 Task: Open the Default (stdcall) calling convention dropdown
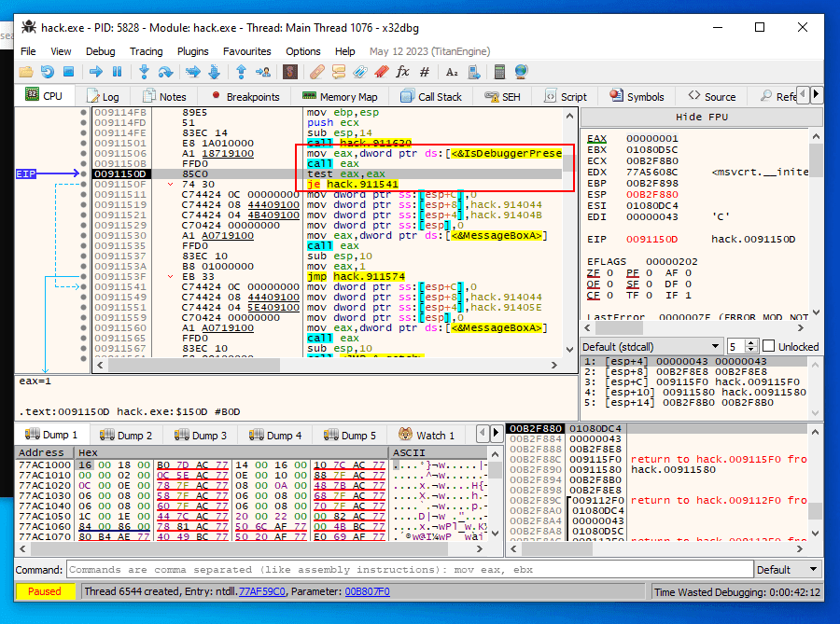coord(651,345)
